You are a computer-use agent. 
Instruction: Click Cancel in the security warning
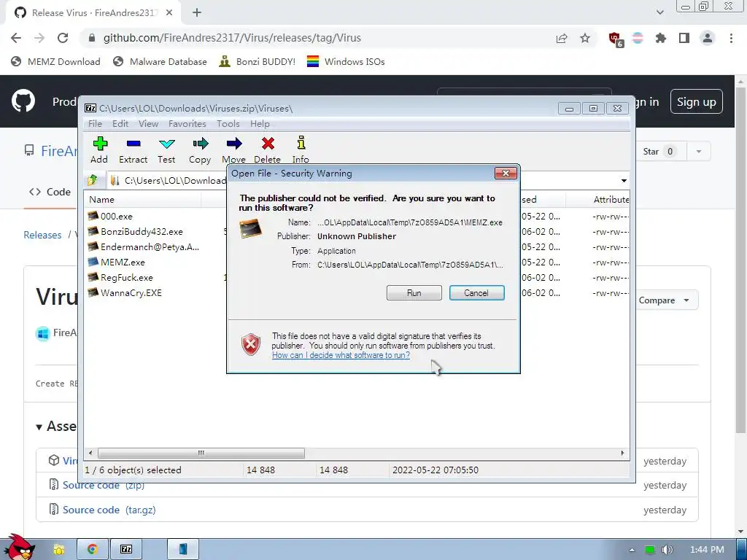tap(476, 293)
